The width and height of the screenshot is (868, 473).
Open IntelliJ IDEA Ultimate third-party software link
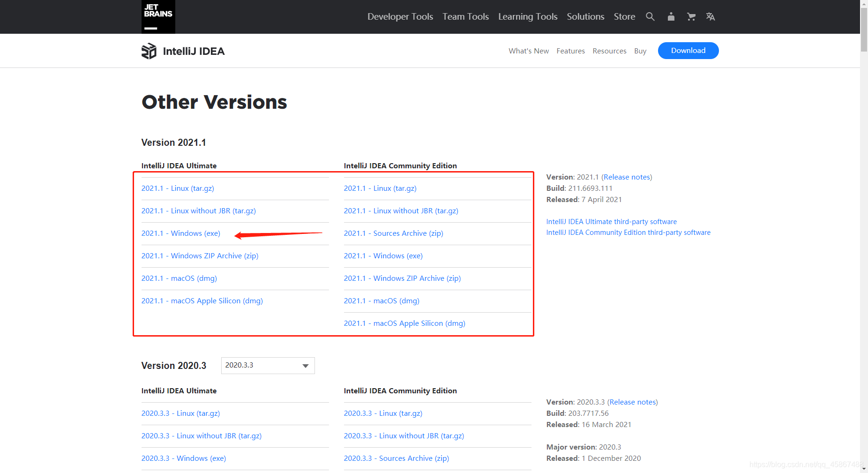pos(612,221)
